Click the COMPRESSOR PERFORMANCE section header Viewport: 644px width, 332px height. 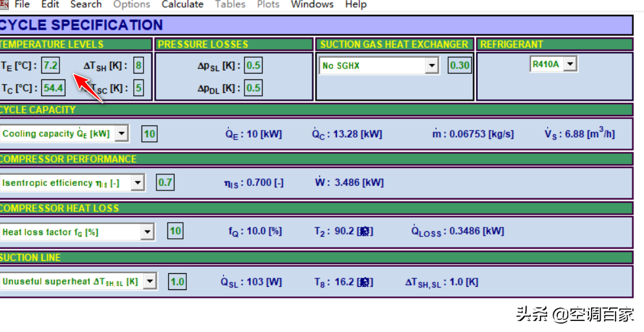click(x=316, y=160)
